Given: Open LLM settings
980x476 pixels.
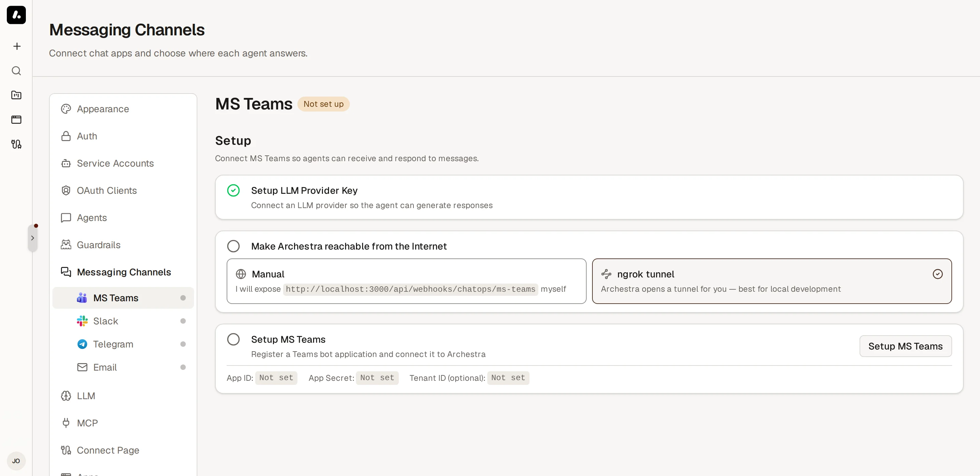Looking at the screenshot, I should click(x=123, y=396).
